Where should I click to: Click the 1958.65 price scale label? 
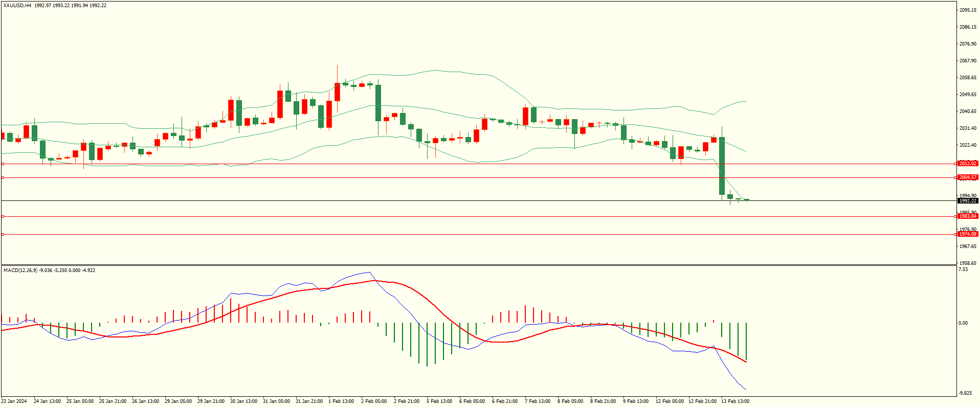(968, 263)
